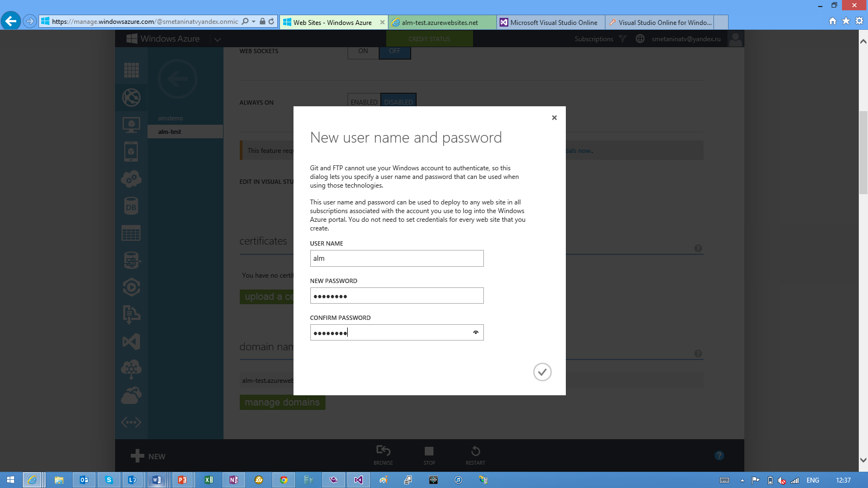Open help for certificates section
Viewport: 868px width, 488px height.
(698, 248)
